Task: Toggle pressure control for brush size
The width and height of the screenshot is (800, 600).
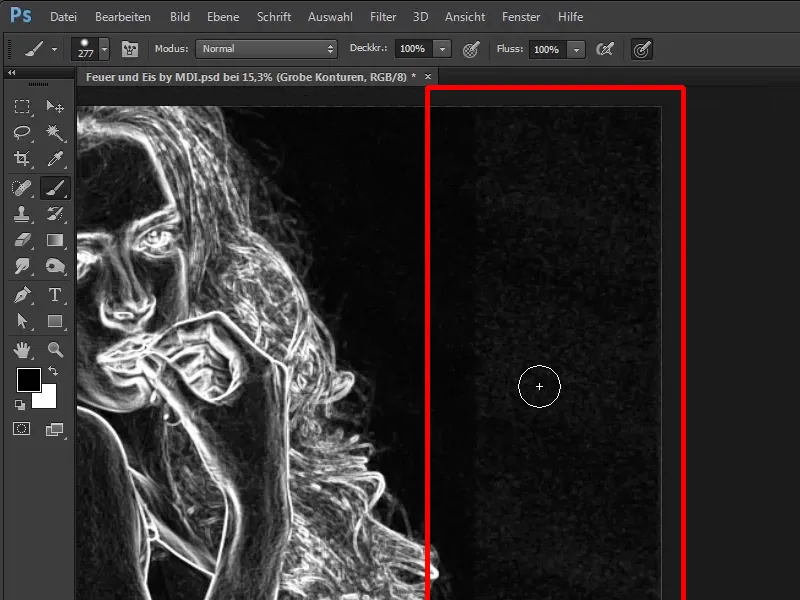Action: 641,49
